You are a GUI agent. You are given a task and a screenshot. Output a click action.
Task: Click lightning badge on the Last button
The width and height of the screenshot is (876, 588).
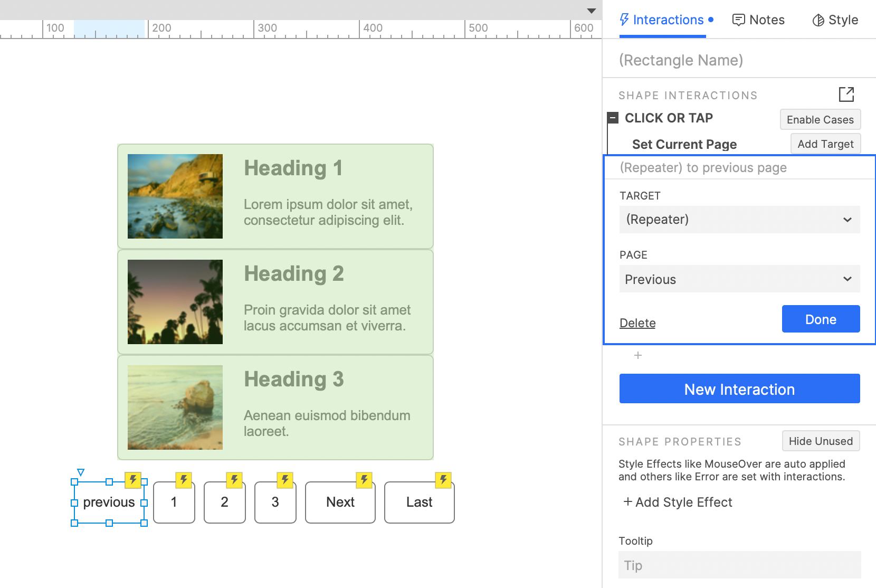(x=443, y=480)
